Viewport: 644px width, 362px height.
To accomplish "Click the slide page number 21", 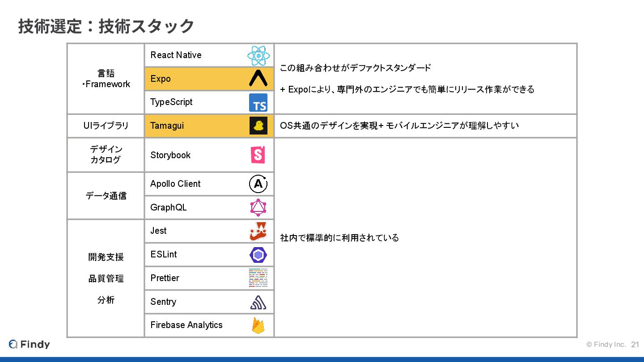I will (635, 345).
